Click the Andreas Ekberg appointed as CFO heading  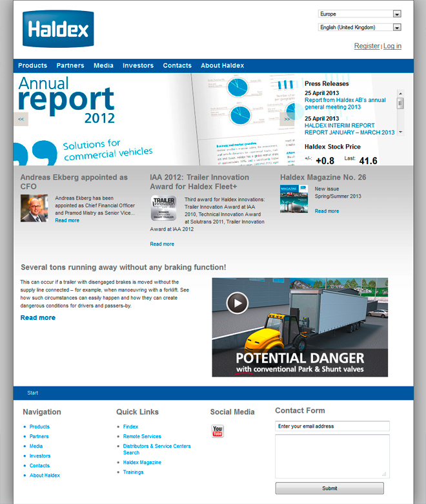click(74, 182)
